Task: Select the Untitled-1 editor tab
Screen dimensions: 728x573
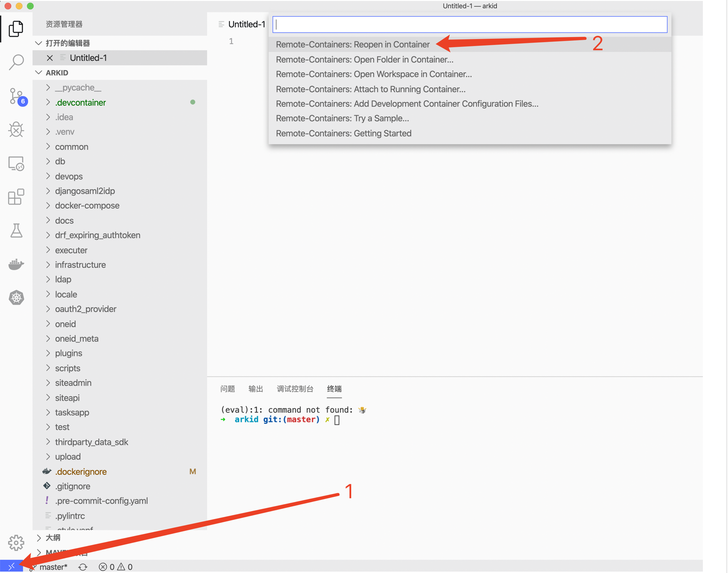Action: 242,24
